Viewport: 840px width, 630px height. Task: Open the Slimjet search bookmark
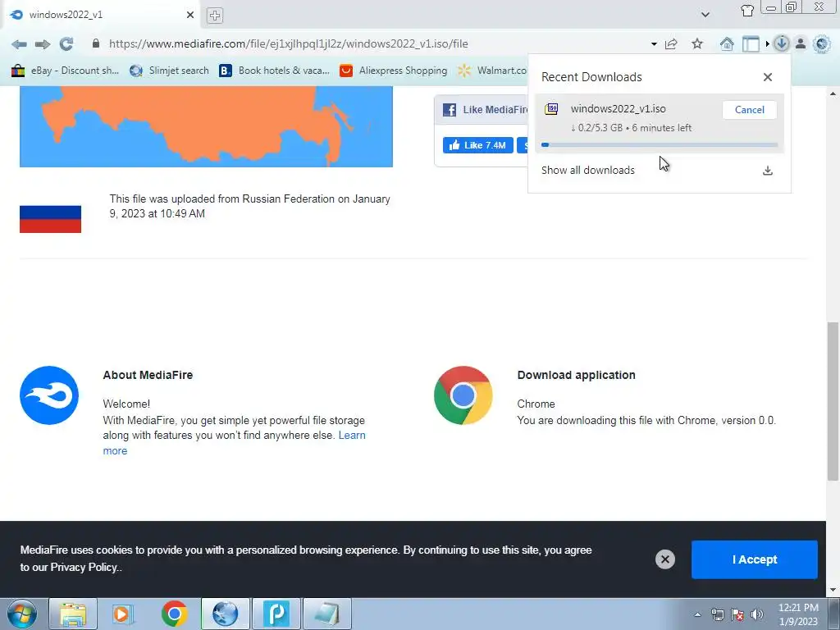(169, 71)
